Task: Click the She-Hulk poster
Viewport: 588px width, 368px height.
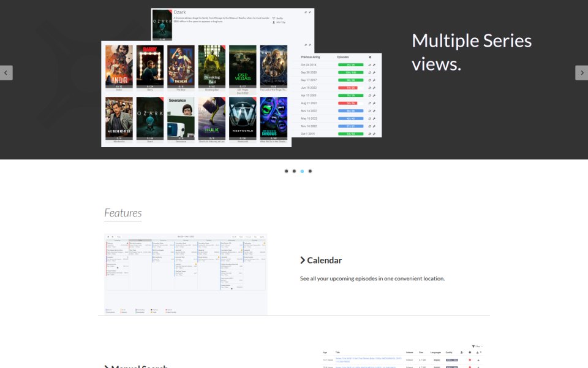Action: pos(212,118)
